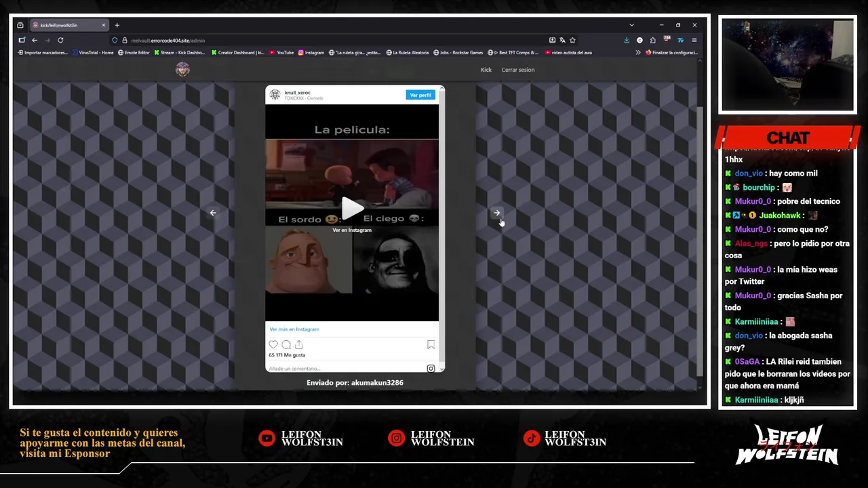Play the embedded Instagram reel
868x488 pixels.
click(352, 209)
